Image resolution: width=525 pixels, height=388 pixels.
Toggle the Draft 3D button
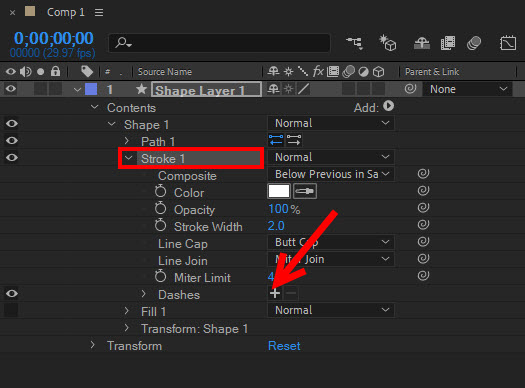coord(388,43)
